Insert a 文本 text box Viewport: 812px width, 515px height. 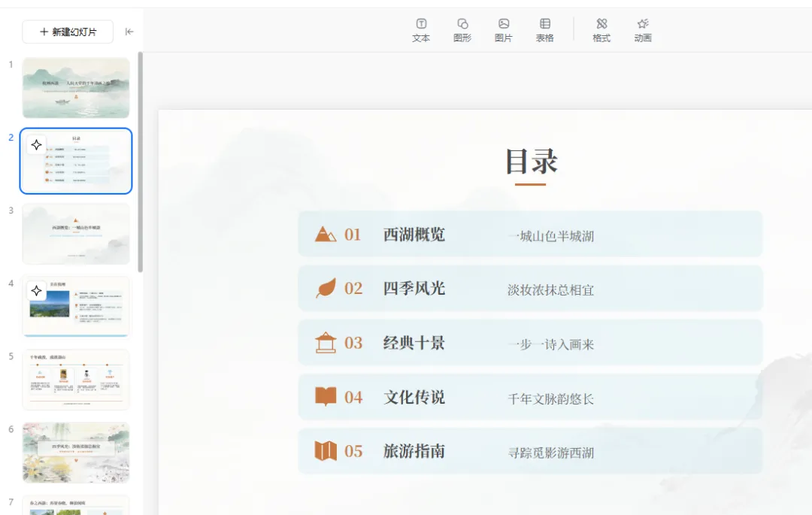click(421, 31)
